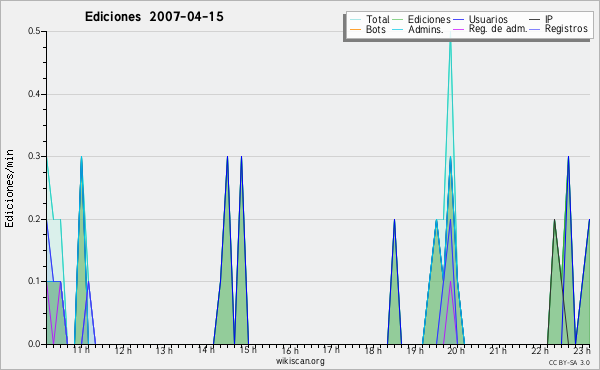This screenshot has height=370, width=600.
Task: Click the 0.3 y-axis value label
Action: [x=34, y=156]
